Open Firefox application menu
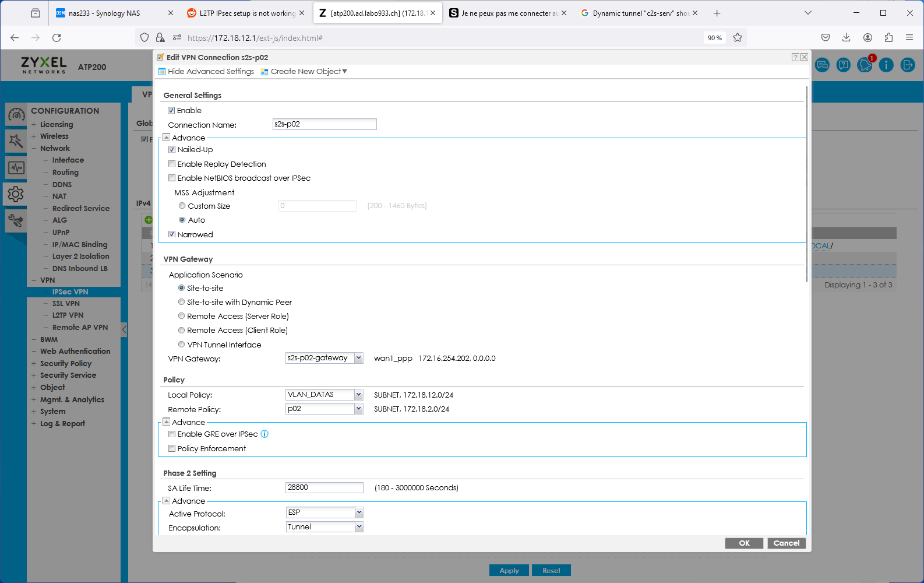Screen dimensions: 924x583 pos(909,38)
